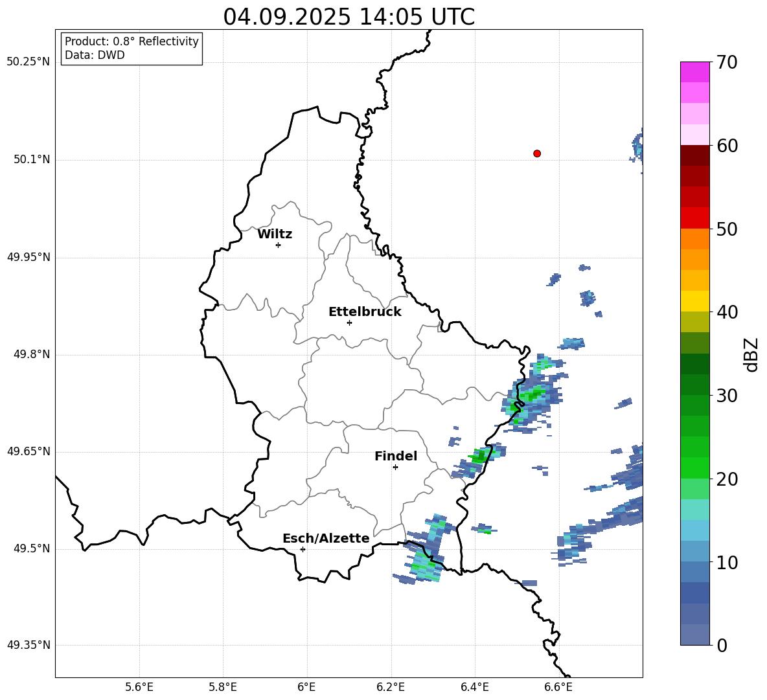767x700 pixels.
Task: Click the 5.6°E longitude label
Action: (139, 687)
